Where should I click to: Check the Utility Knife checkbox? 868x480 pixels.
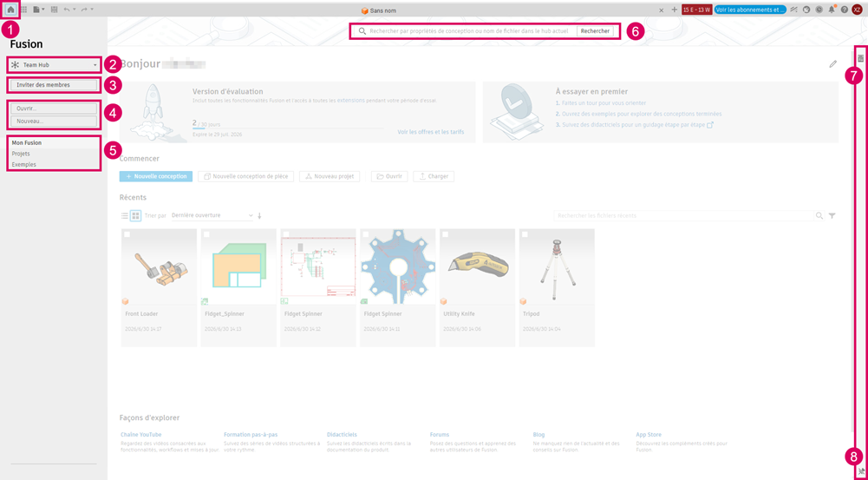click(x=446, y=234)
